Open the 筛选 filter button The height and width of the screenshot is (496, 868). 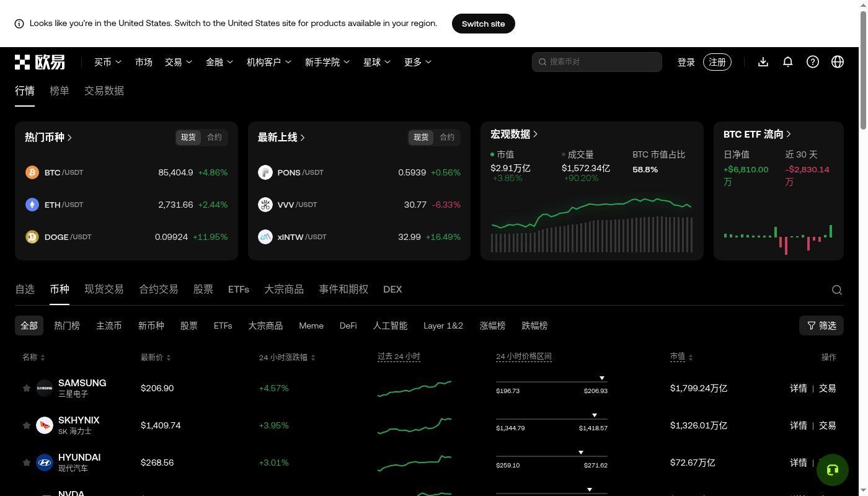click(821, 325)
